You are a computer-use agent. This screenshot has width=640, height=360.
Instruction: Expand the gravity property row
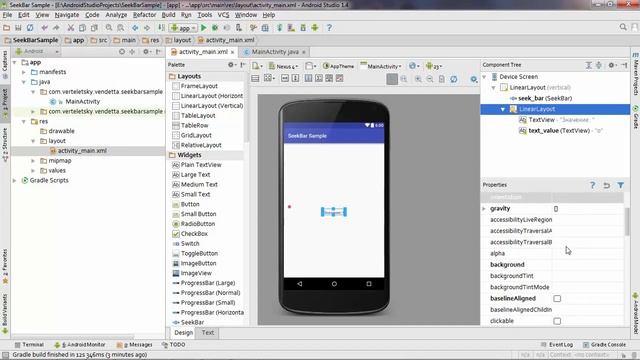point(484,209)
